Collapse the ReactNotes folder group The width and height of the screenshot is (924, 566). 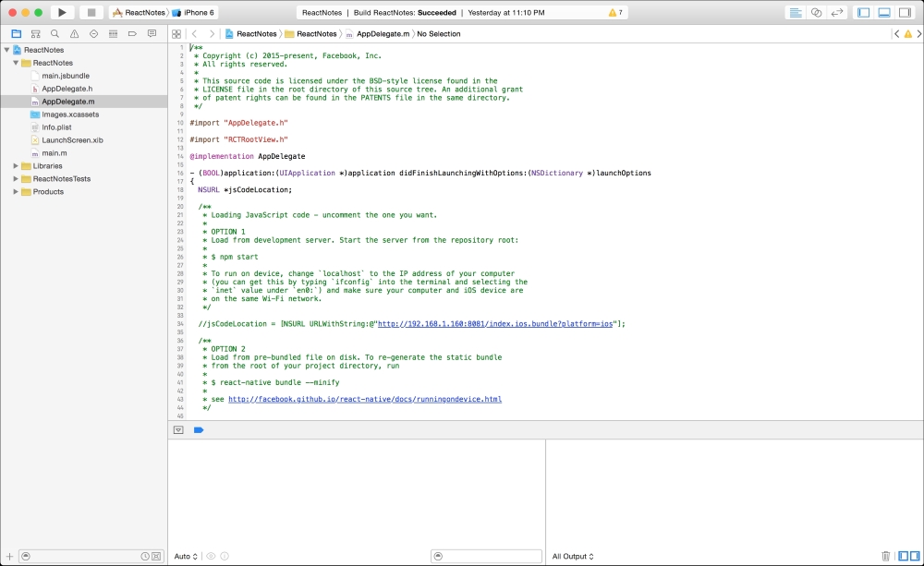pyautogui.click(x=16, y=63)
